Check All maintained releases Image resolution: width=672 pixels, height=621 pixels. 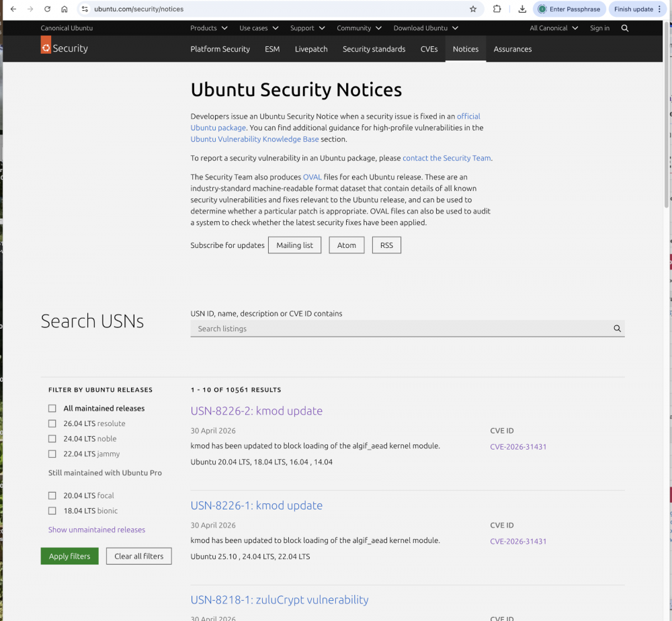tap(52, 409)
